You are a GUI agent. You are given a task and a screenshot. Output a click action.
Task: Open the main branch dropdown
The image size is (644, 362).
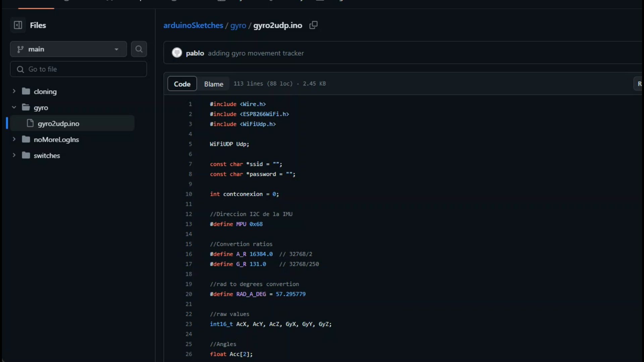[x=68, y=49]
